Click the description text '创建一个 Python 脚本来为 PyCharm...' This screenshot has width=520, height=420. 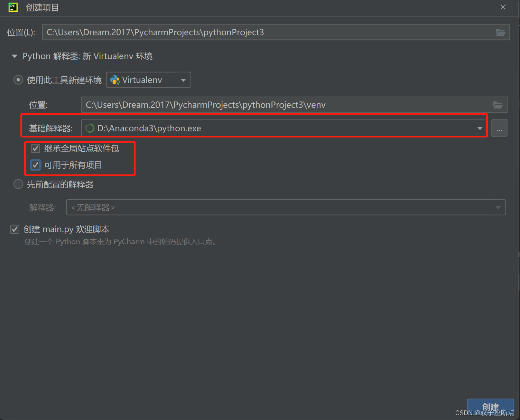pyautogui.click(x=121, y=242)
